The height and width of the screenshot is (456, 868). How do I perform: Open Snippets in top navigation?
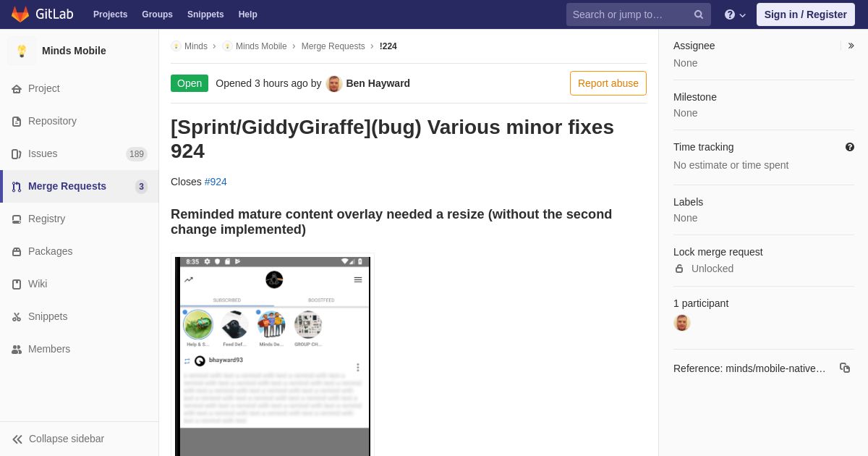pyautogui.click(x=205, y=14)
